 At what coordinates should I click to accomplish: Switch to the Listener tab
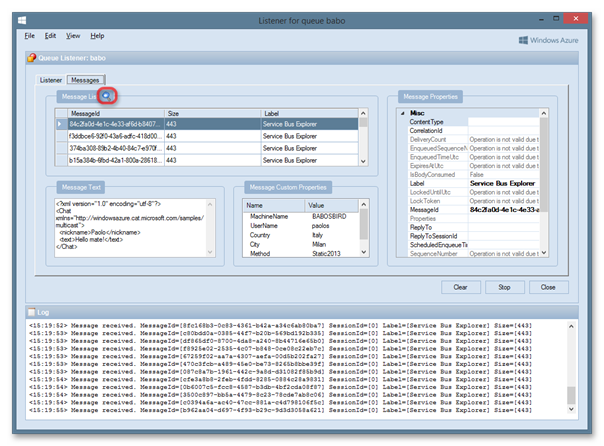pyautogui.click(x=50, y=80)
